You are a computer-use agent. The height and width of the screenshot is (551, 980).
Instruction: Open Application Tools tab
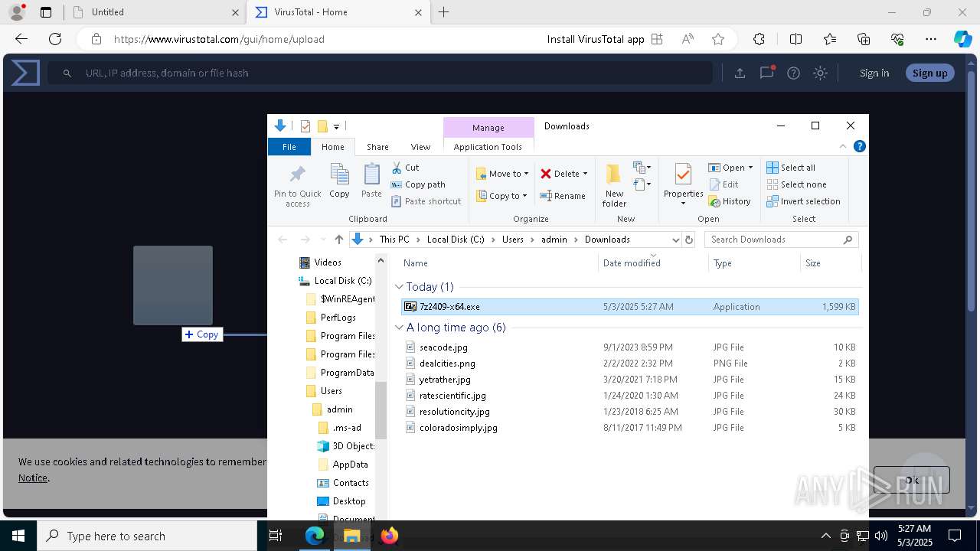(488, 147)
